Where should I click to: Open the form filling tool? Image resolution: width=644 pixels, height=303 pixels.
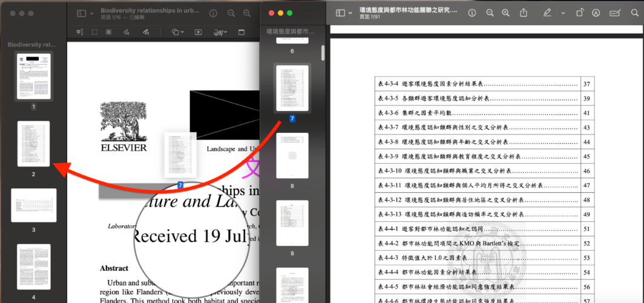[x=615, y=13]
